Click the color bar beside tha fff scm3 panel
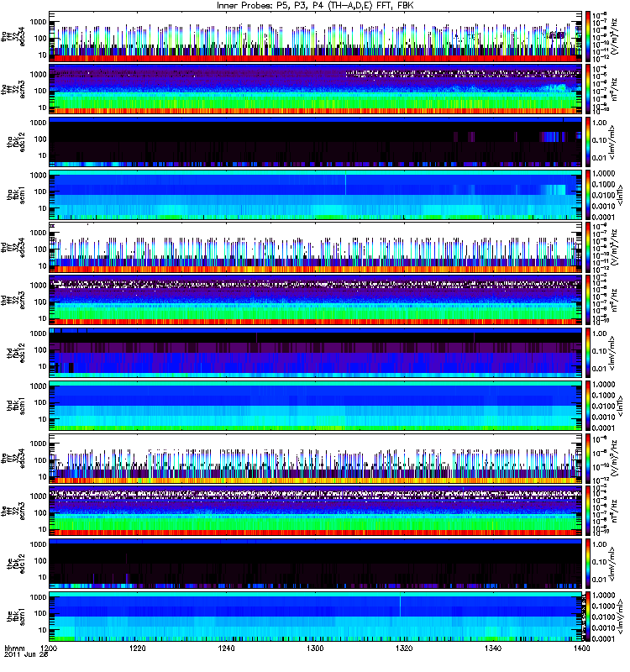 [588, 89]
